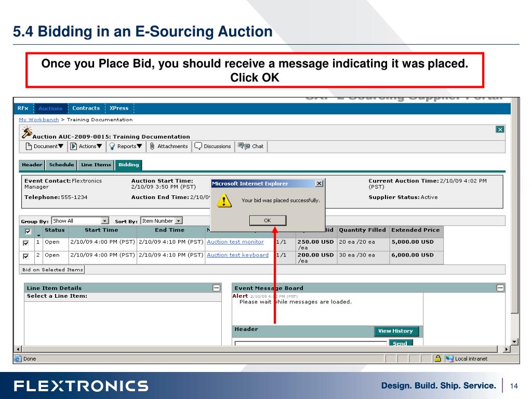Screen dimensions: 532x399
Task: Click the Attachments paperclip icon
Action: click(152, 146)
